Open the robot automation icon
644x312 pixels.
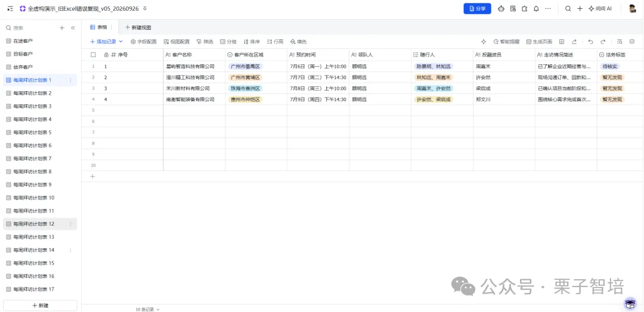501,8
